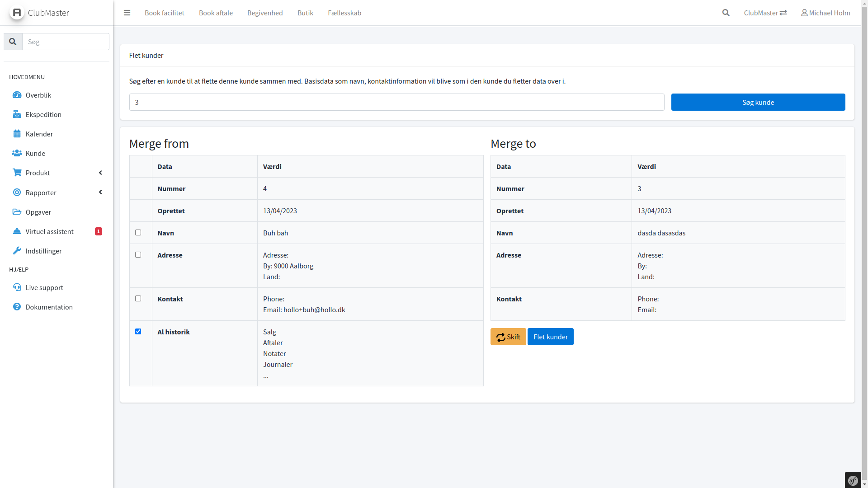Expand the Rapporter submenu chevron

[x=100, y=192]
